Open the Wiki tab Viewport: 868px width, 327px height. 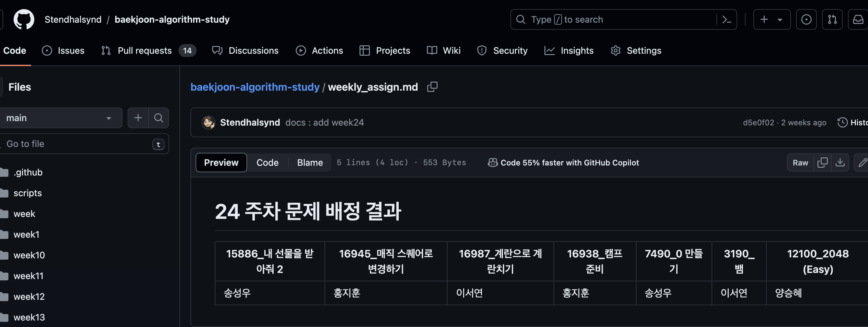tap(443, 51)
